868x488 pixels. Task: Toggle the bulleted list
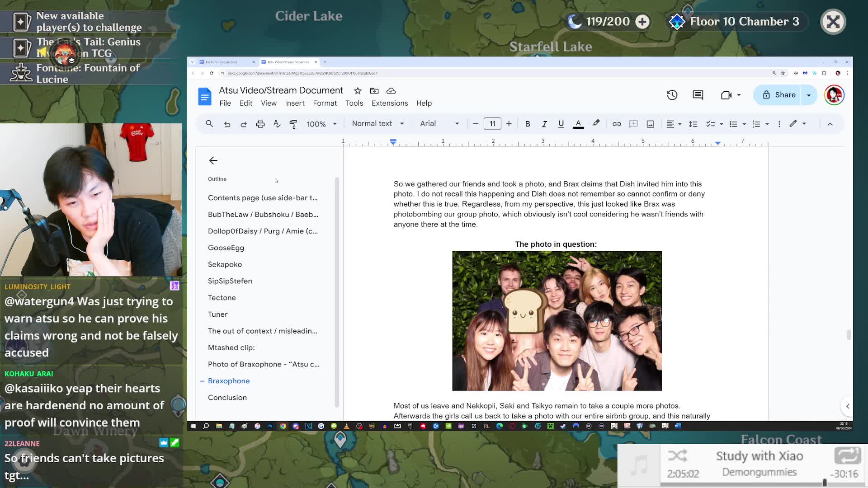pyautogui.click(x=733, y=124)
